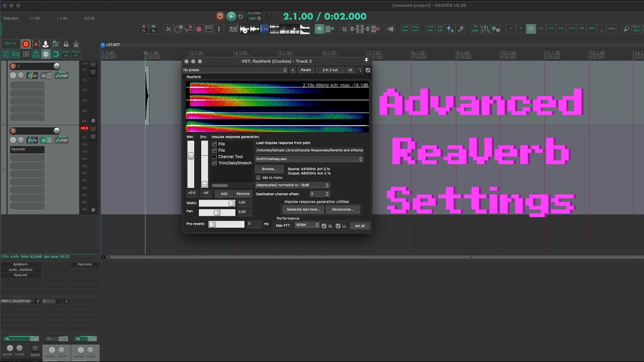Click the green eye toolbar icon
This screenshot has width=644, height=362.
pos(319,29)
